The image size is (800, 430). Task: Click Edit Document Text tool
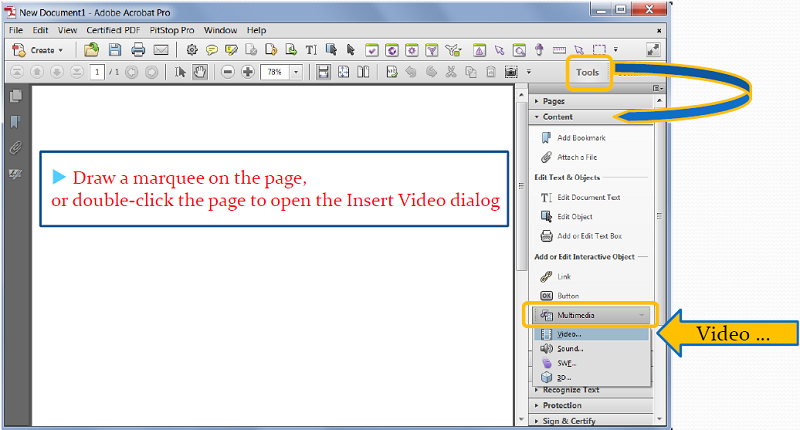(588, 197)
